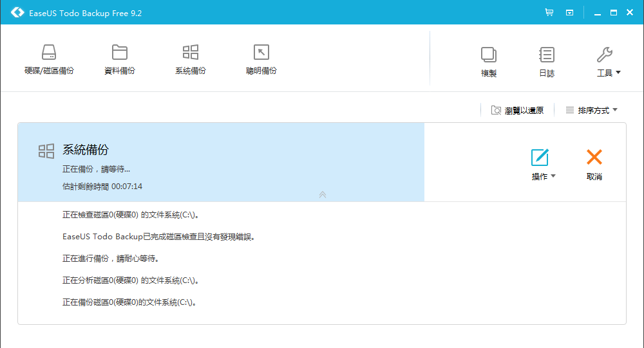The width and height of the screenshot is (644, 348).
Task: Open the title bar dropdown menu icon
Action: 570,13
